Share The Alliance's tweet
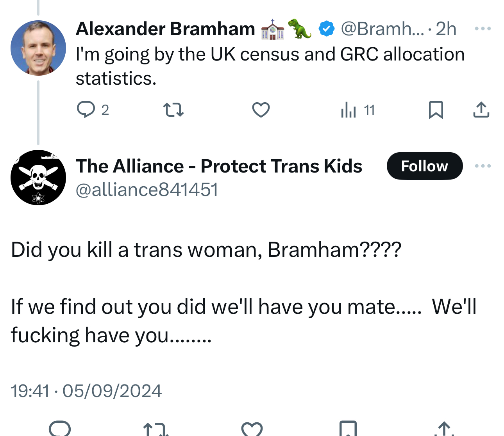Image resolution: width=504 pixels, height=436 pixels. pos(444,429)
